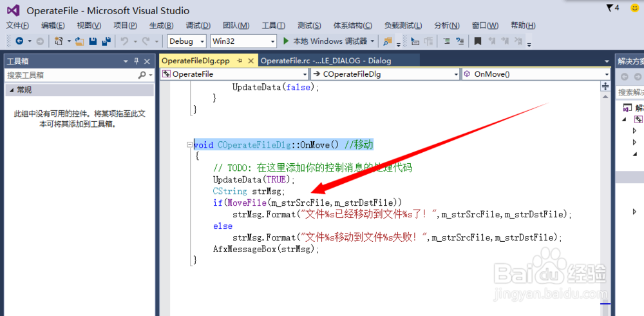Start debugging with the green play icon
Viewport: 644px width, 316px height.
287,41
